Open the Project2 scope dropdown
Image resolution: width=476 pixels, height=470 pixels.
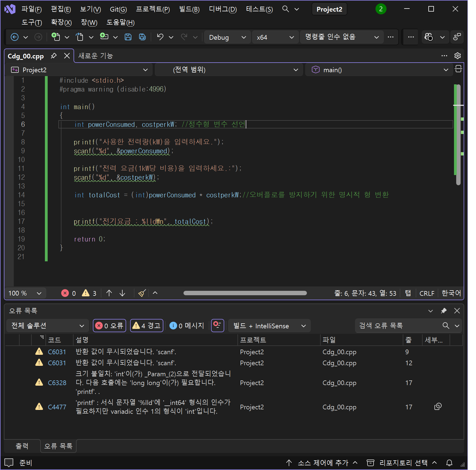[79, 70]
